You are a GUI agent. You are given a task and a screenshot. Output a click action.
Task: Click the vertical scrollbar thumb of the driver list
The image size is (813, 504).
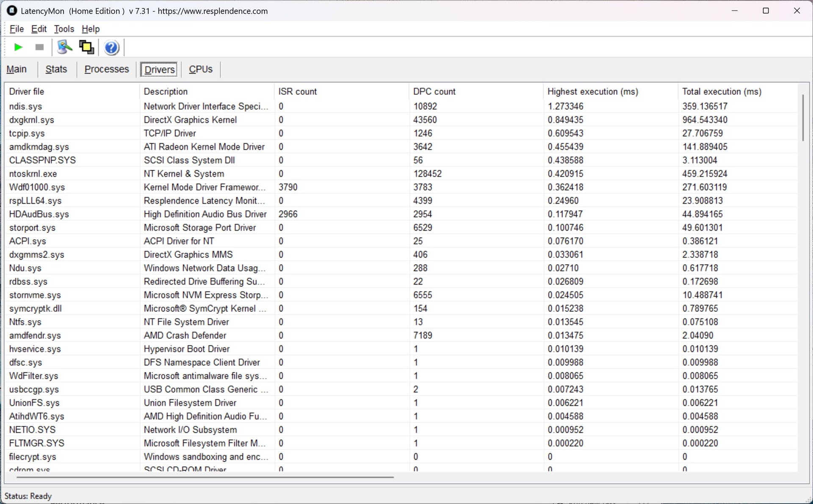click(803, 118)
